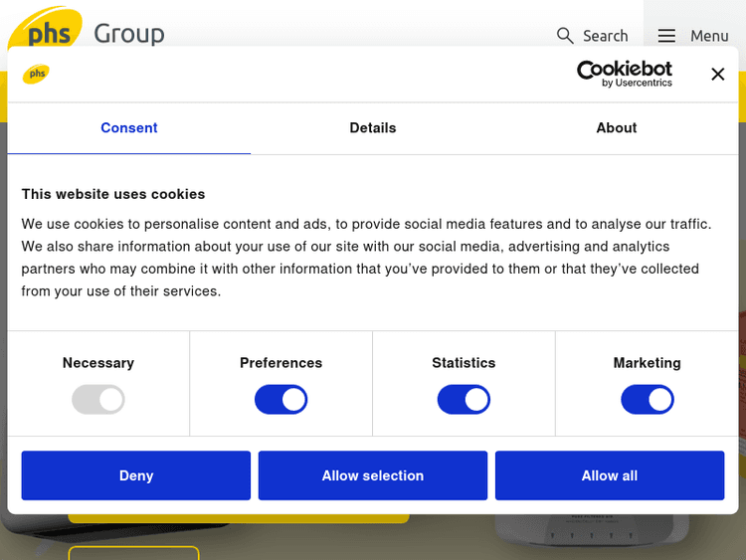Viewport: 746px width, 560px height.
Task: Disable the Marketing cookies toggle
Action: click(647, 400)
